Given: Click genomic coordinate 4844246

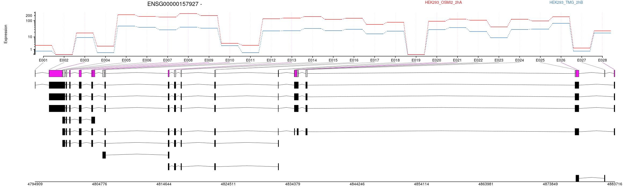Looking at the screenshot, I should [x=357, y=184].
